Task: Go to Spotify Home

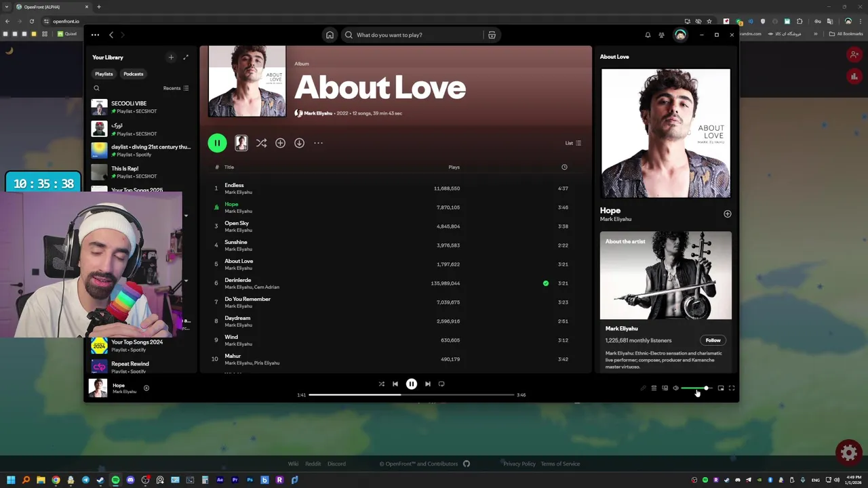Action: tap(330, 35)
